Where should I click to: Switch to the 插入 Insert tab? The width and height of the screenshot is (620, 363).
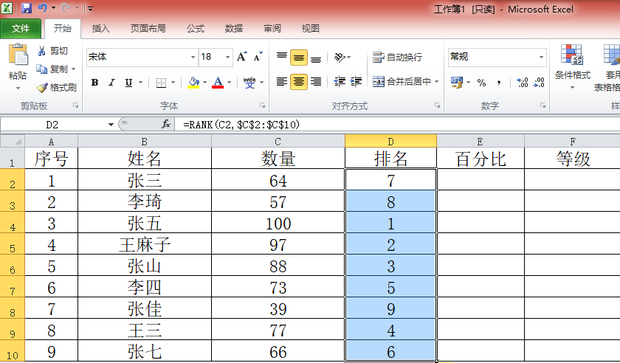(x=100, y=28)
